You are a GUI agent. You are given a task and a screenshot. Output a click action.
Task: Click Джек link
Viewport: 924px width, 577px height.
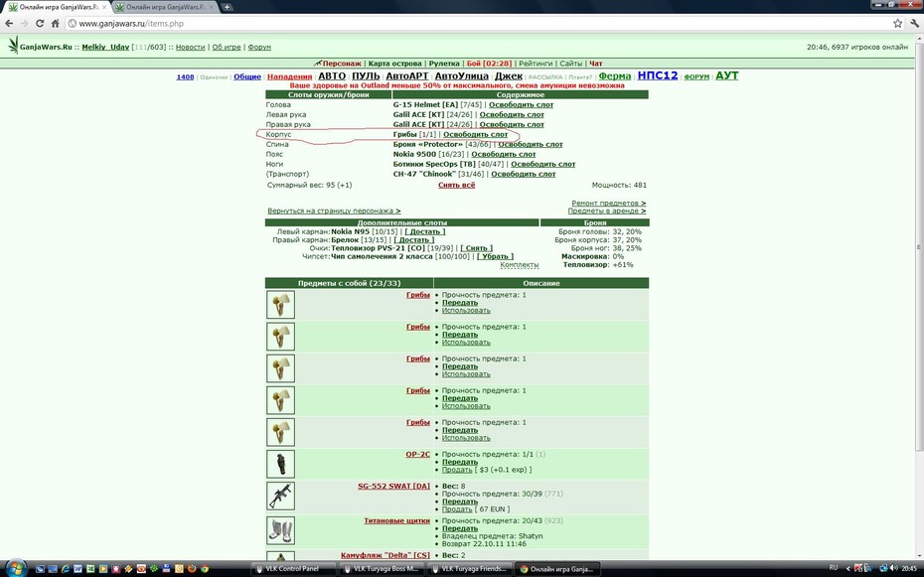click(509, 75)
